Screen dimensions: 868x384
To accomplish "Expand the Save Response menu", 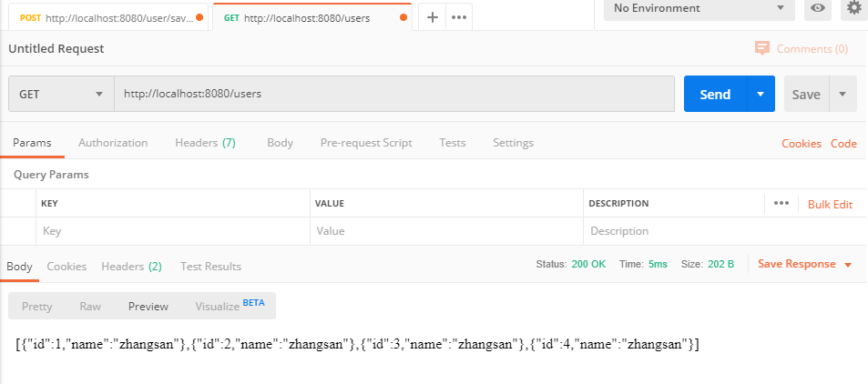I will pos(804,264).
